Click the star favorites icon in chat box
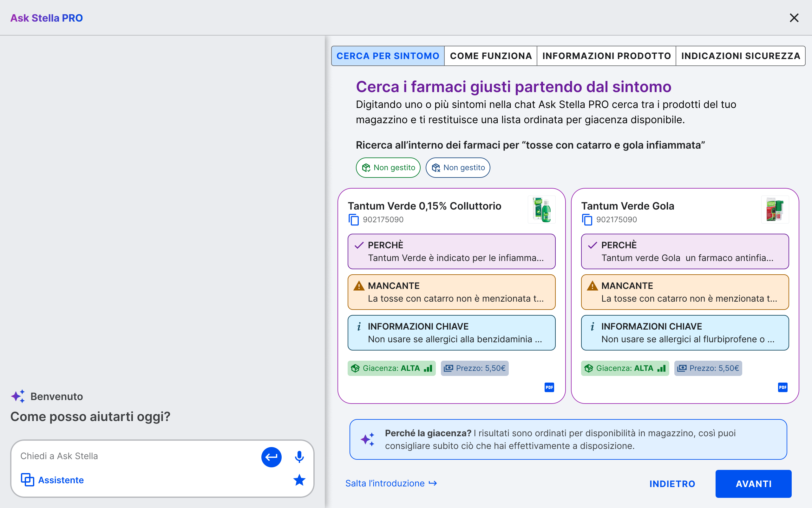The image size is (812, 508). tap(299, 480)
